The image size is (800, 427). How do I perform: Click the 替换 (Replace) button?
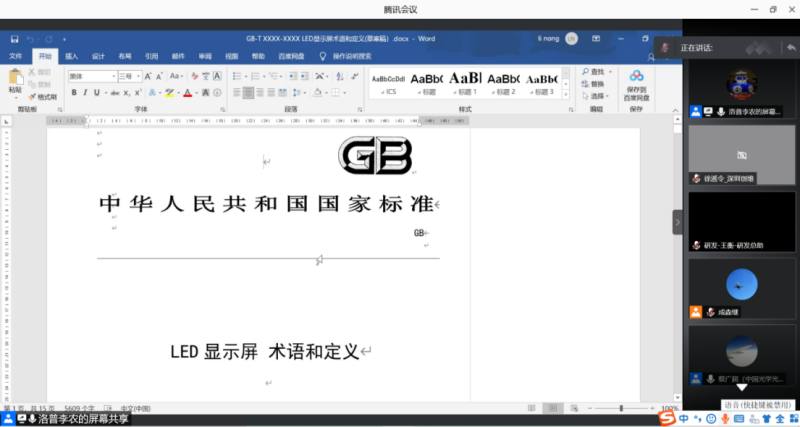[592, 84]
